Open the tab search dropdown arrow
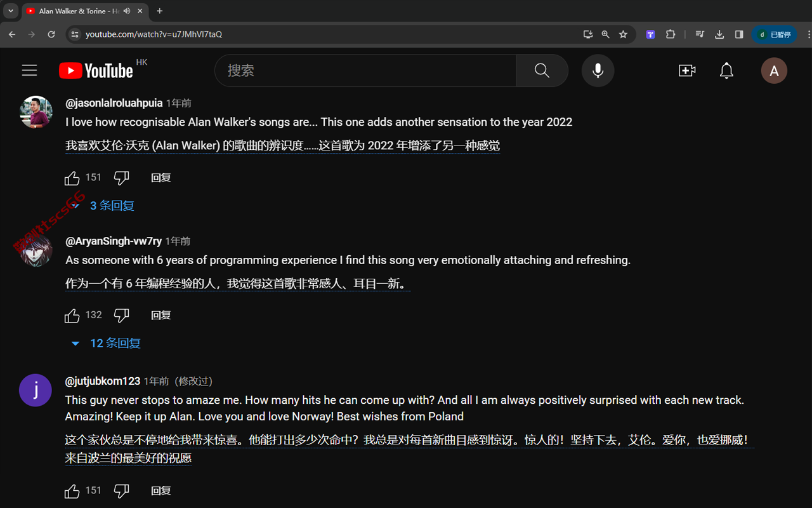The image size is (812, 508). 11,11
